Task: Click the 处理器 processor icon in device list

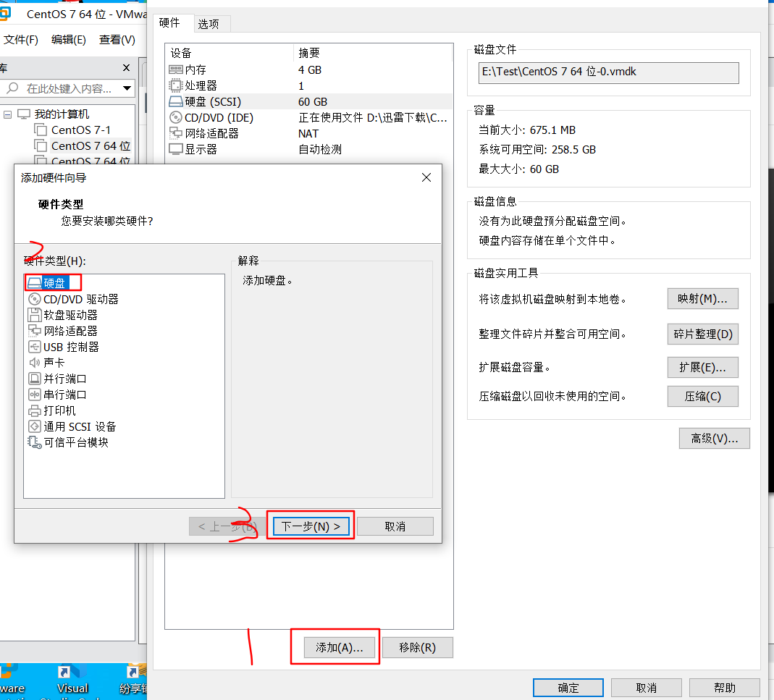Action: (176, 85)
